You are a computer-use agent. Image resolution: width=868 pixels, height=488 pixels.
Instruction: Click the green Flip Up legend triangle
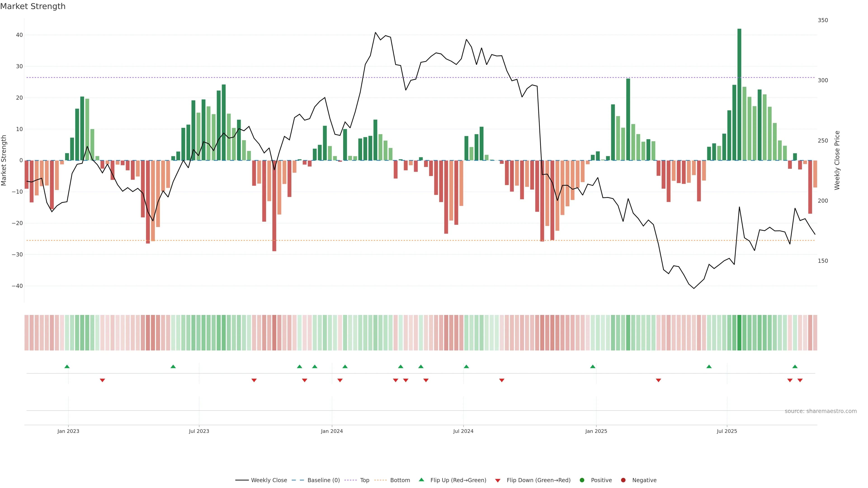pos(421,480)
